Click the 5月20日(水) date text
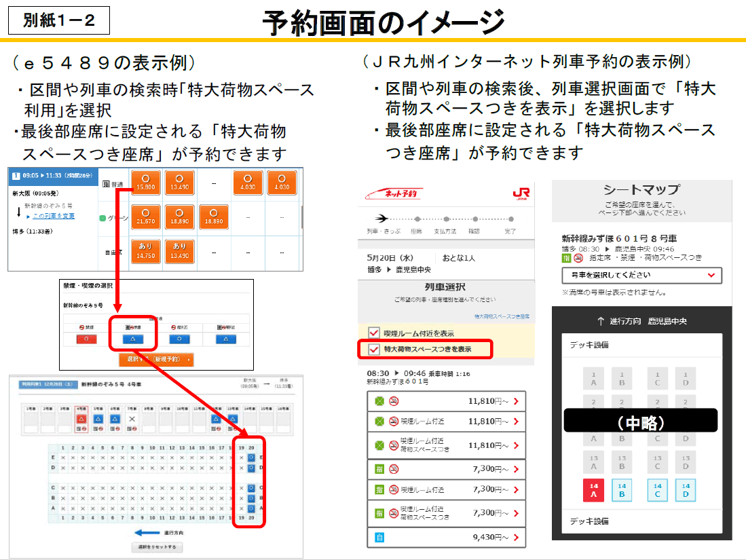 [x=390, y=258]
